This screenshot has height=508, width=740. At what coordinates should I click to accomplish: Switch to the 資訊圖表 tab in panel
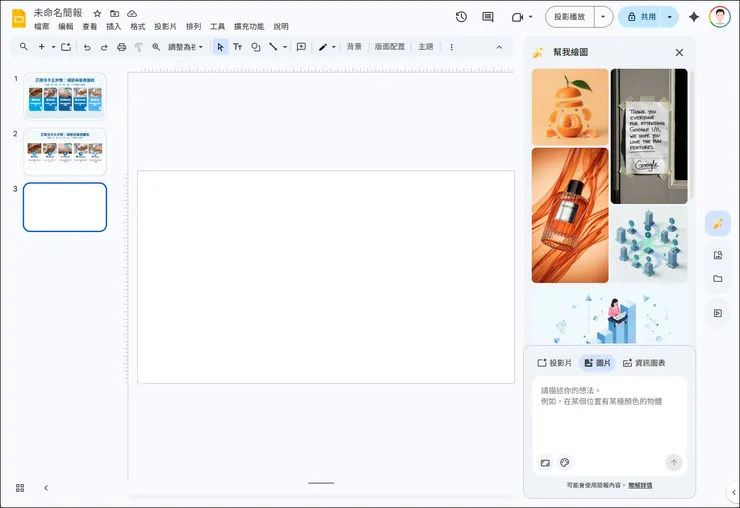[x=644, y=363]
